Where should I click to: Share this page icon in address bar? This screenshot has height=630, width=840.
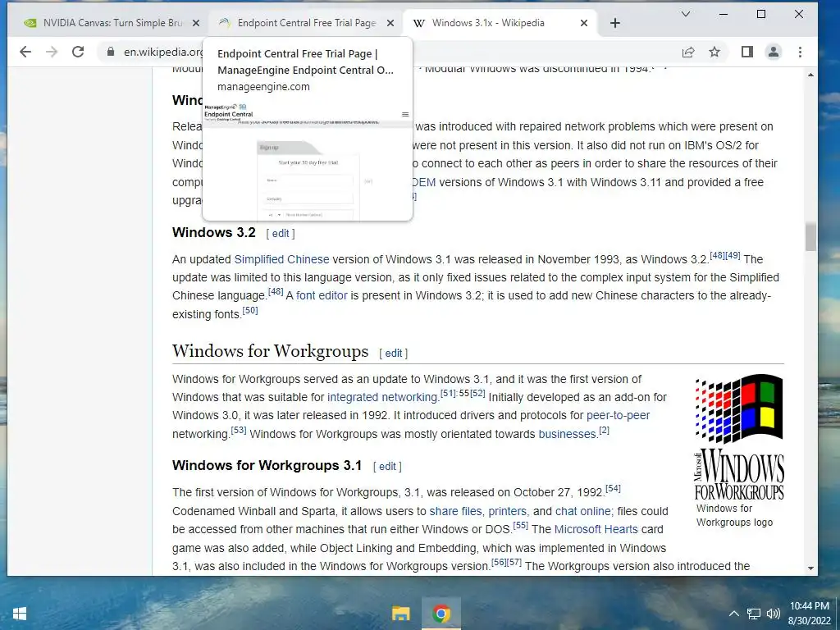(688, 52)
